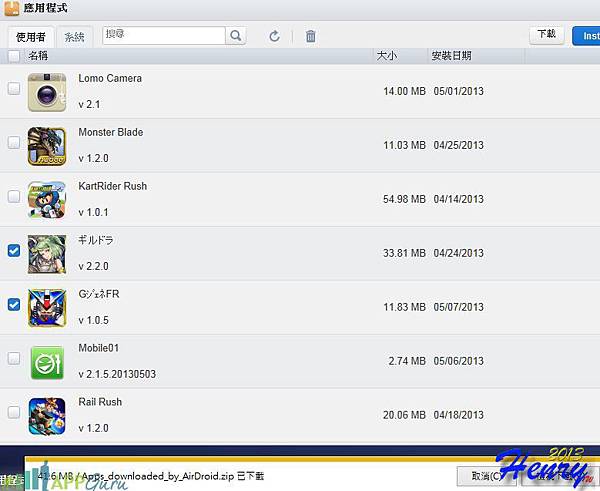600x491 pixels.
Task: Click the 04/18/2013 install date
Action: [x=458, y=415]
